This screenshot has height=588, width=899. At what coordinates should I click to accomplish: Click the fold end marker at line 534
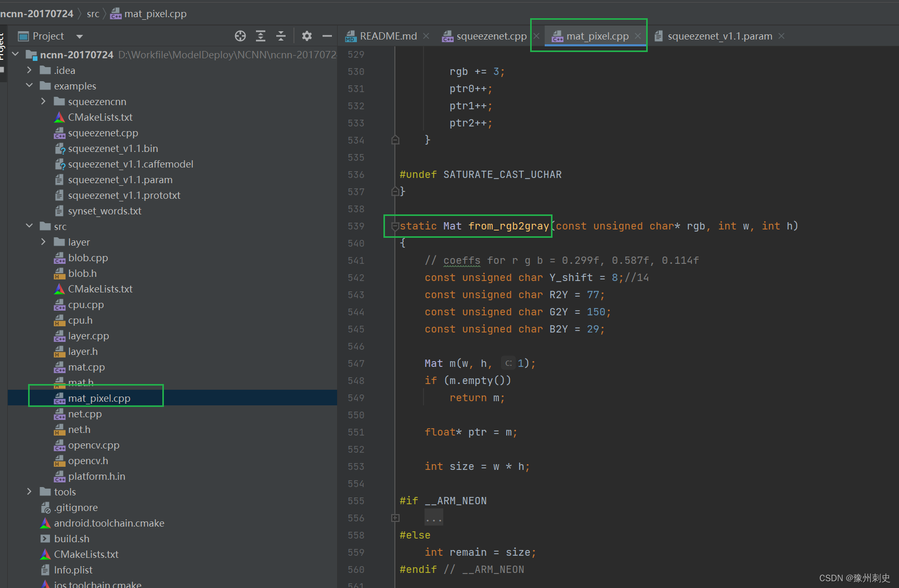(395, 140)
